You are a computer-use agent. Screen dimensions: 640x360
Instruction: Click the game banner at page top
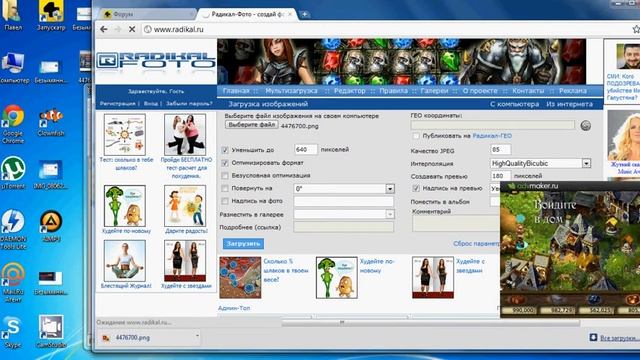click(402, 62)
